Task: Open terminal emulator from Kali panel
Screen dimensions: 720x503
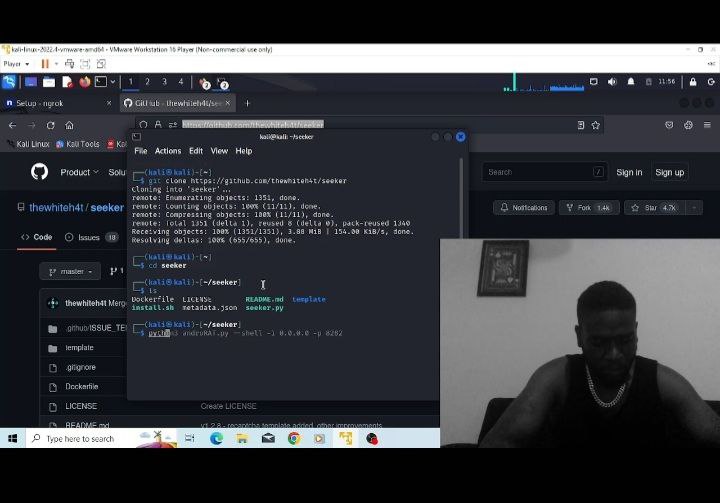Action: (x=101, y=82)
